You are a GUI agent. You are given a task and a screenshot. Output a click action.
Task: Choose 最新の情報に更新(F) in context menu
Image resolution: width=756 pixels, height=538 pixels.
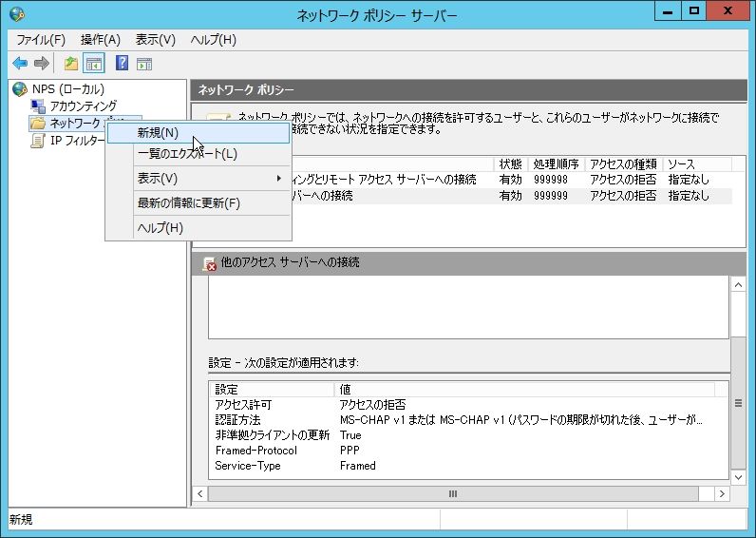[x=198, y=203]
